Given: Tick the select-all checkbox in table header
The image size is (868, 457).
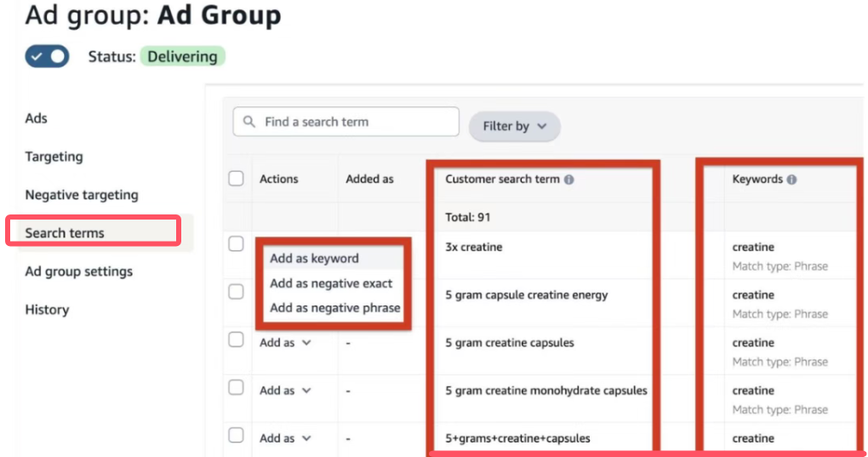Looking at the screenshot, I should [x=237, y=179].
